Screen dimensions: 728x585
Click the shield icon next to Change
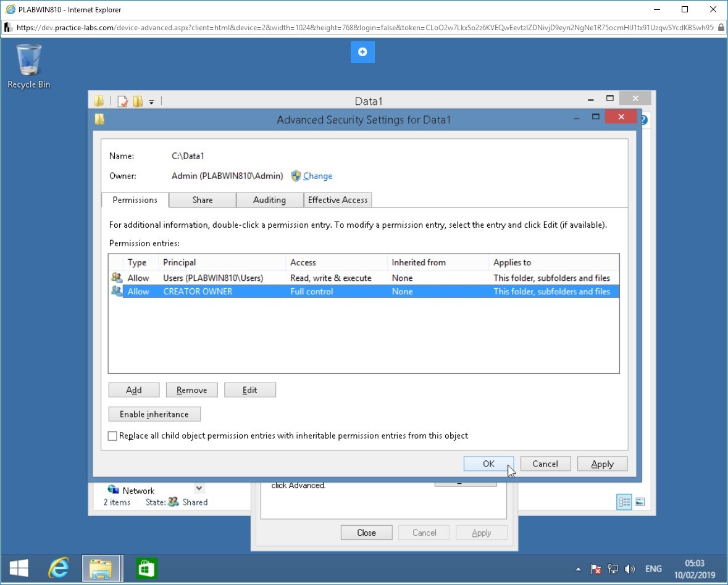(x=296, y=176)
